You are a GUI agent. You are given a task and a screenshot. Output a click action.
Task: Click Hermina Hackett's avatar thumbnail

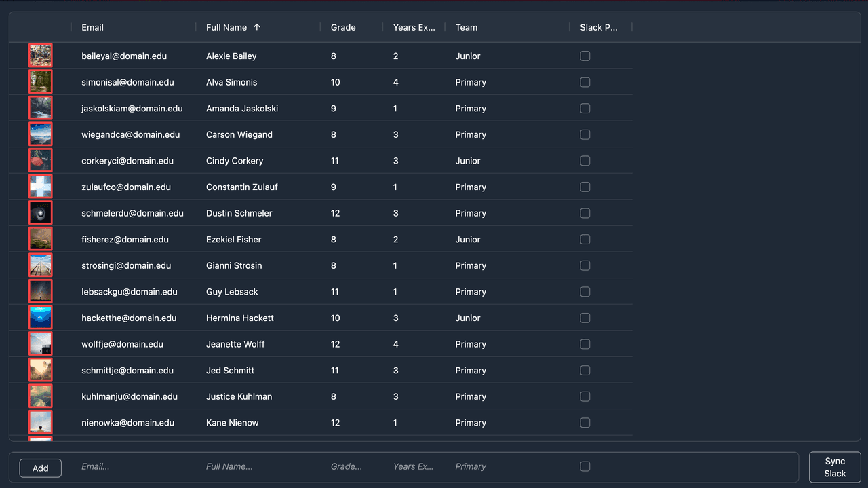coord(41,318)
